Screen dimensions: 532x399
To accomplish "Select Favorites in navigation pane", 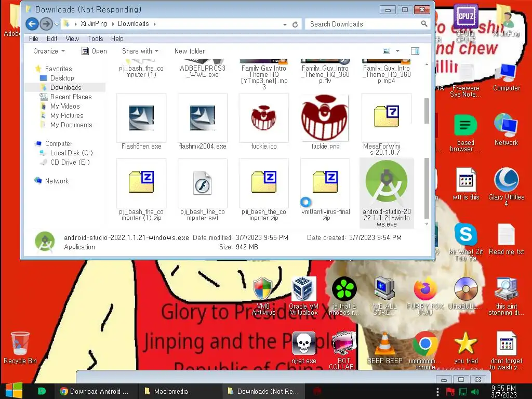I will click(58, 69).
